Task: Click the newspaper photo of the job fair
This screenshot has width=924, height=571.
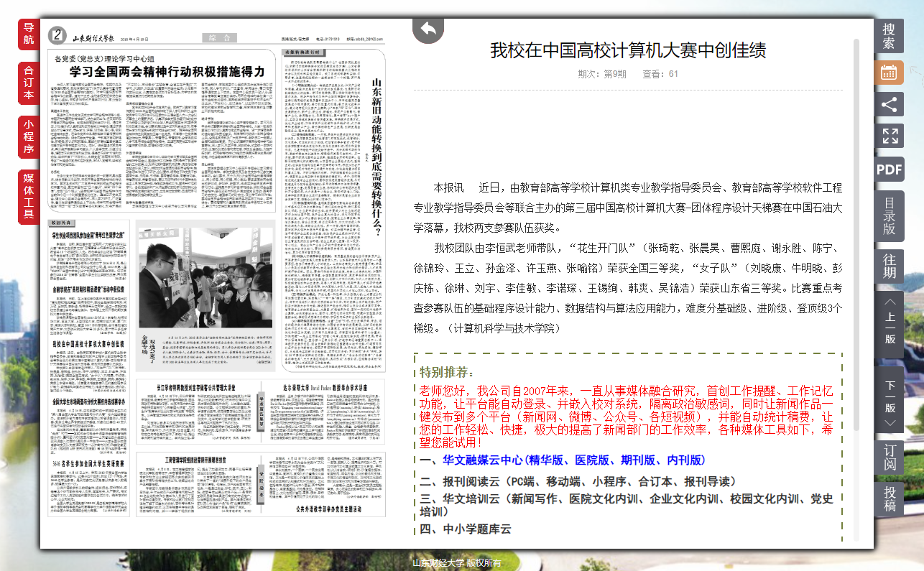Action: pos(205,278)
